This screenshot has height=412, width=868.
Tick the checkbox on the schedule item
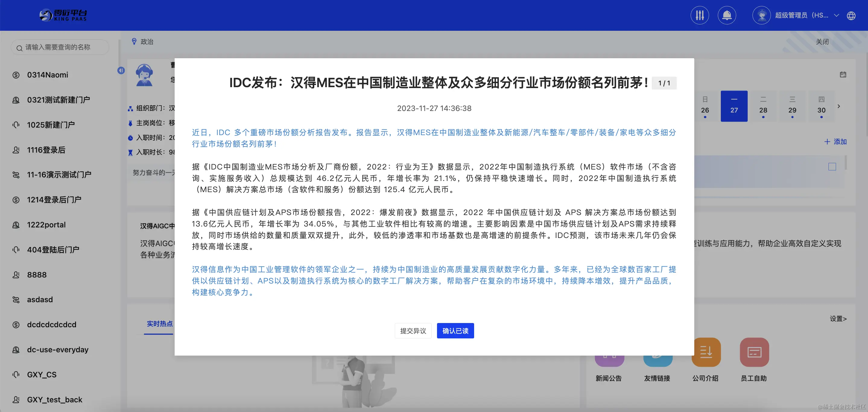[x=832, y=166]
